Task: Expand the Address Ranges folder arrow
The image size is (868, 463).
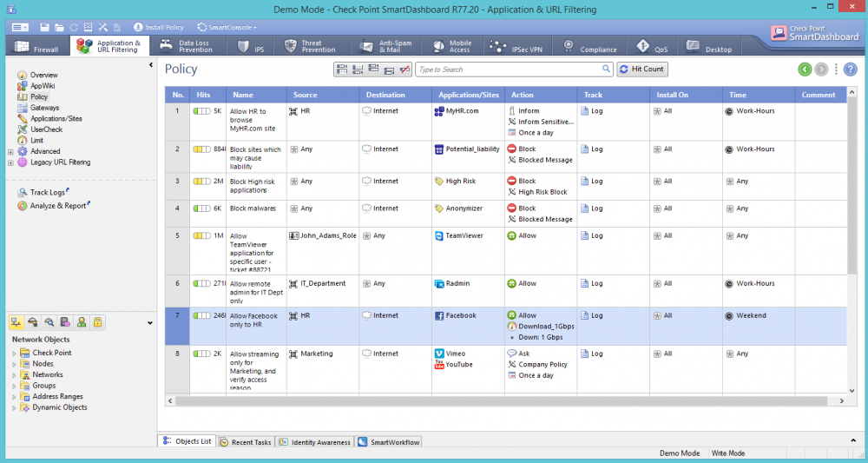Action: [x=15, y=397]
